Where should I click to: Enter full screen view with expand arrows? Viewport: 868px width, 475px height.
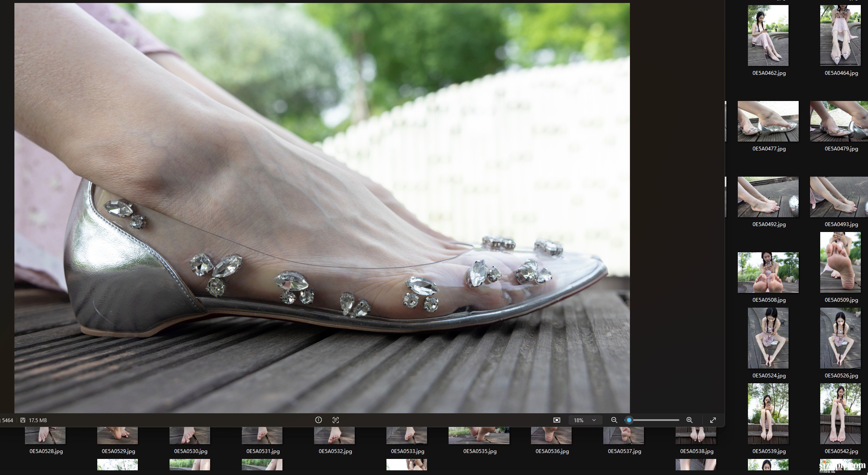(713, 420)
